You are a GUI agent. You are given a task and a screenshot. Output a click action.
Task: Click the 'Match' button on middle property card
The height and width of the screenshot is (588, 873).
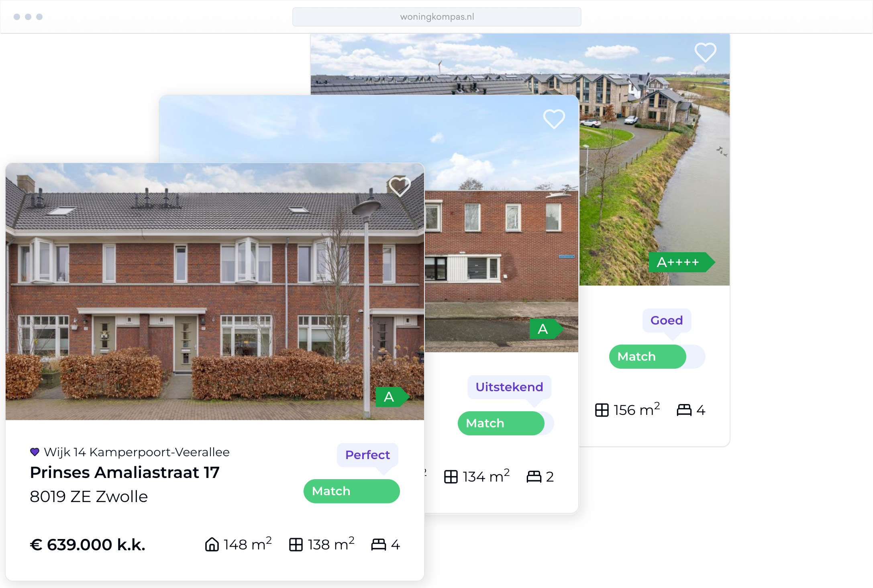coord(500,423)
